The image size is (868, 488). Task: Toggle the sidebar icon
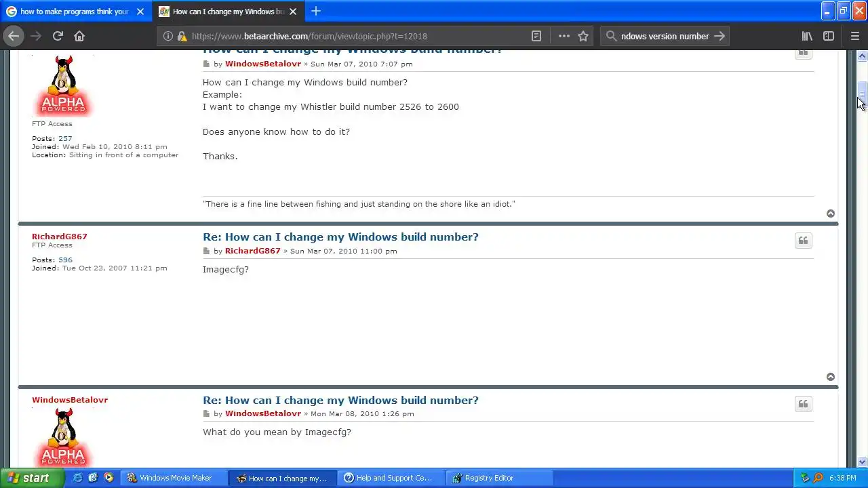(x=829, y=36)
